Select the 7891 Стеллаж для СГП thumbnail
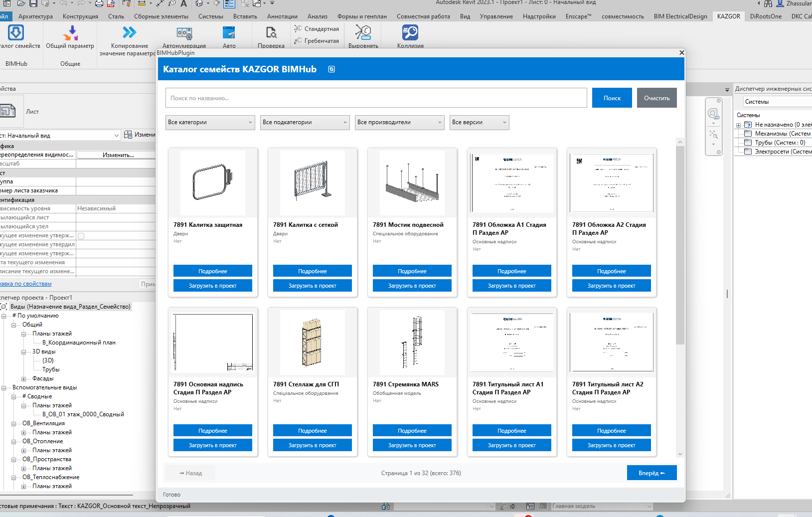The image size is (812, 517). click(x=313, y=343)
